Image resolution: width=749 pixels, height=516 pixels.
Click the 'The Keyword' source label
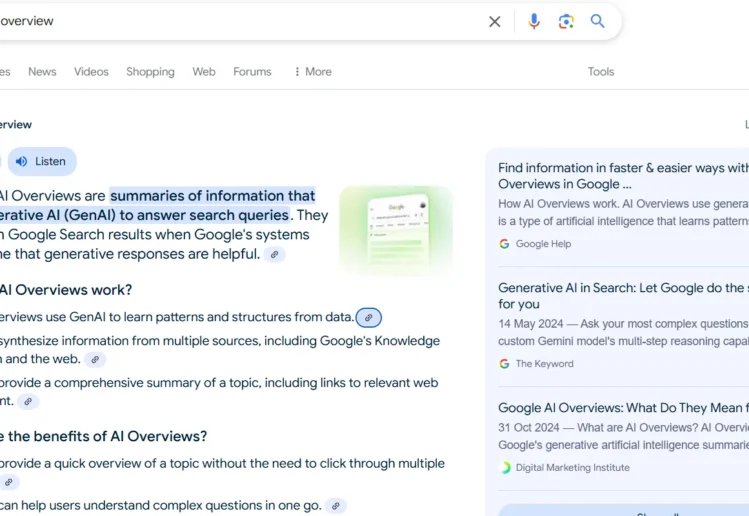tap(545, 364)
